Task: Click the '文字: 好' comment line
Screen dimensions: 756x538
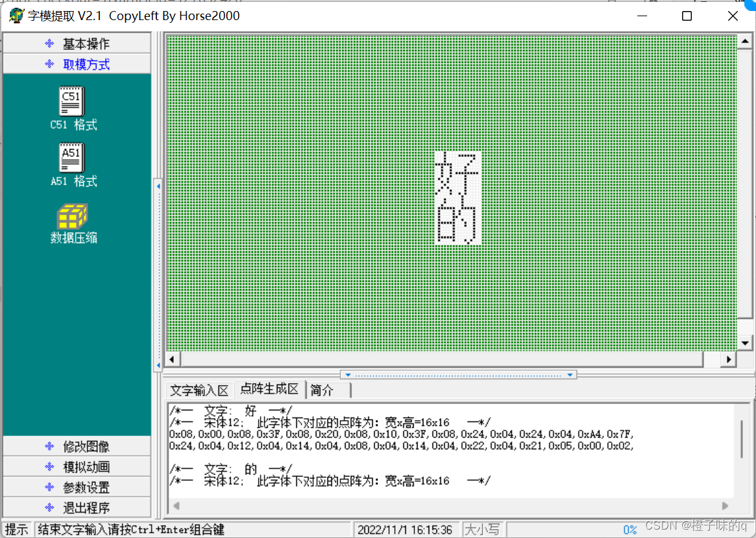Action: [230, 411]
